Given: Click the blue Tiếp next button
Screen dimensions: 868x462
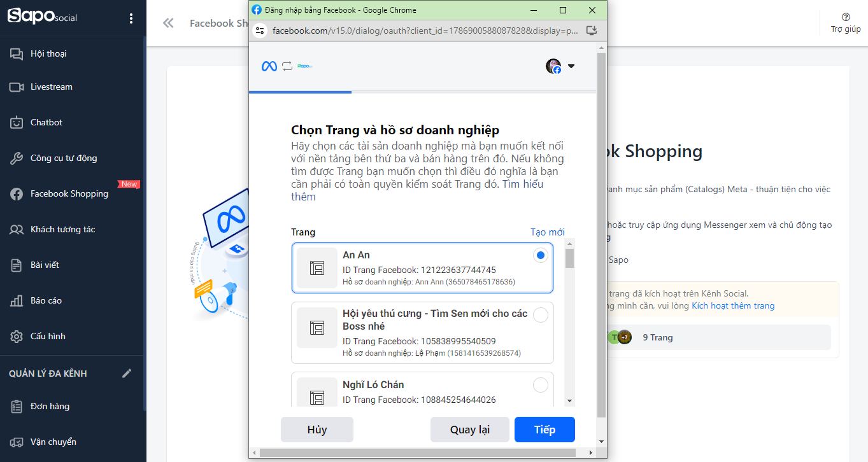Looking at the screenshot, I should [544, 430].
